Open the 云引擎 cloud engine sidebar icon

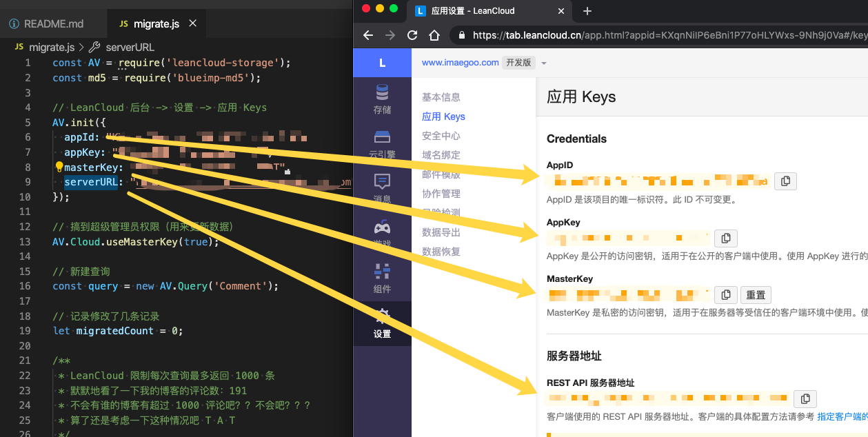pyautogui.click(x=382, y=143)
